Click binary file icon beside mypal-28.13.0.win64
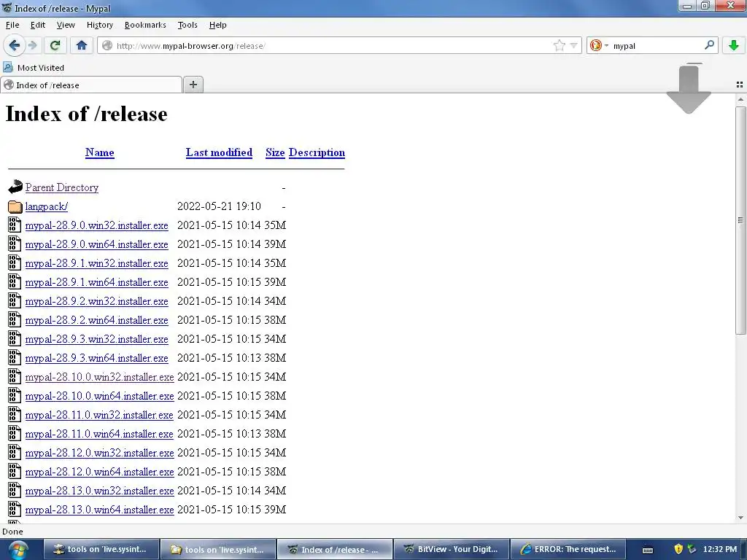The width and height of the screenshot is (747, 560). click(x=15, y=509)
